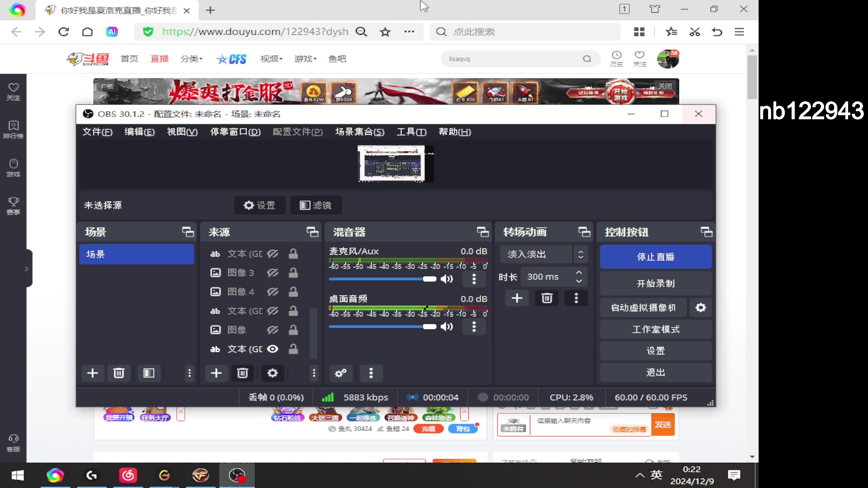Viewport: 868px width, 488px height.
Task: Open the OBS Tools menu
Action: (x=411, y=132)
